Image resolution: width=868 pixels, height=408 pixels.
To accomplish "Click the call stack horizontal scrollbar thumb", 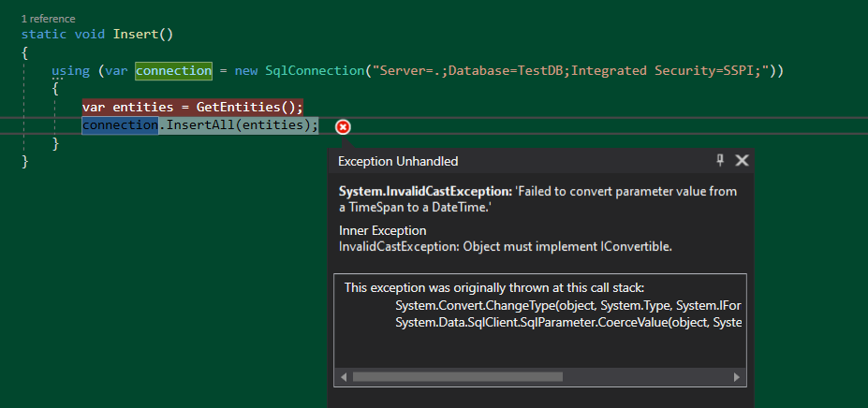I will [457, 377].
